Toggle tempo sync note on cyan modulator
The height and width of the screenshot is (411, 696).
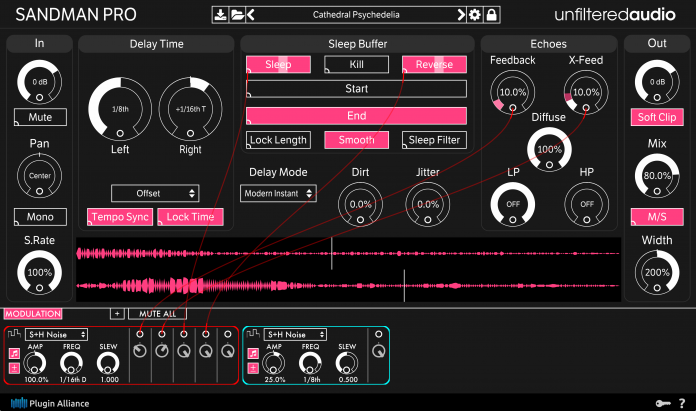(253, 354)
